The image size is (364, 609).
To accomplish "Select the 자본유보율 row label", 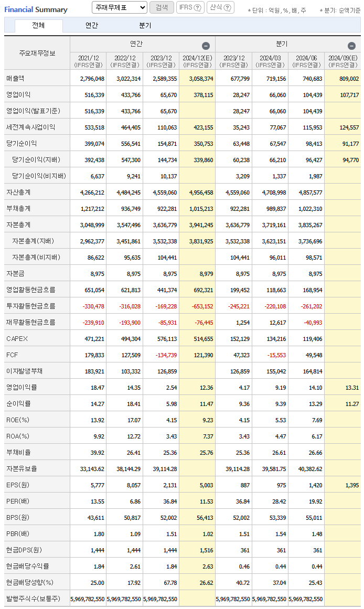I will coord(22,469).
